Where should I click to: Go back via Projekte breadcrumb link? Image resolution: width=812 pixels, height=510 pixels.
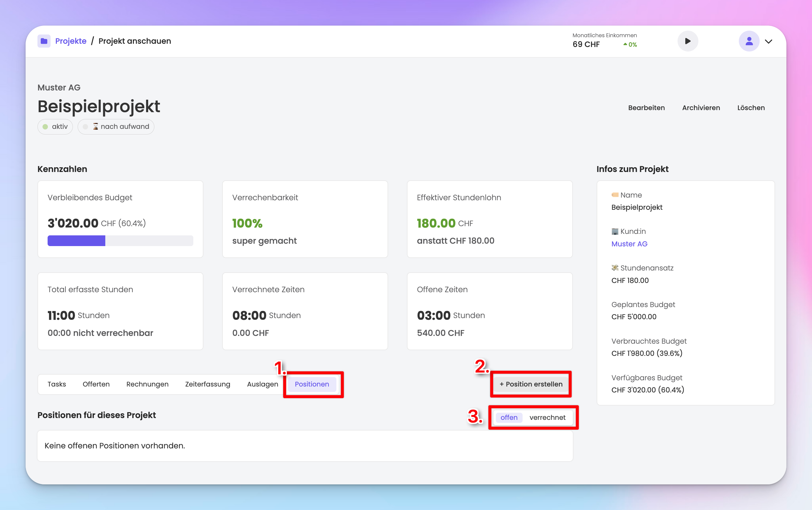(x=71, y=41)
